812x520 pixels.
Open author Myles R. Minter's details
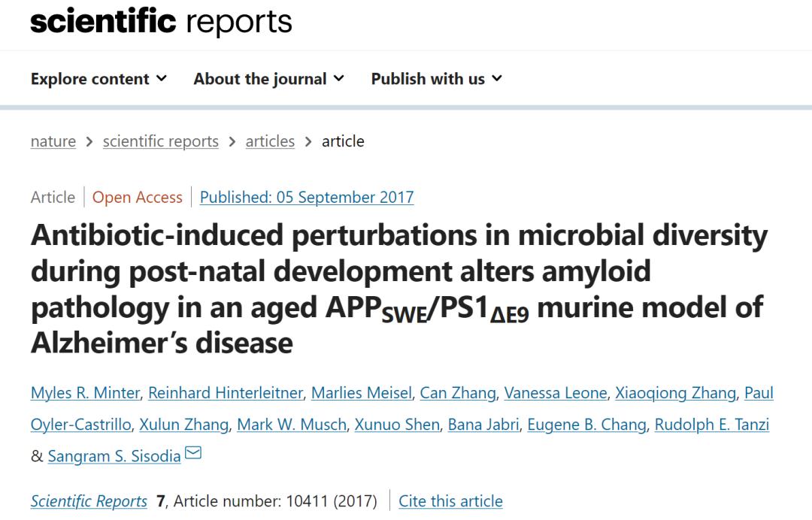point(85,393)
